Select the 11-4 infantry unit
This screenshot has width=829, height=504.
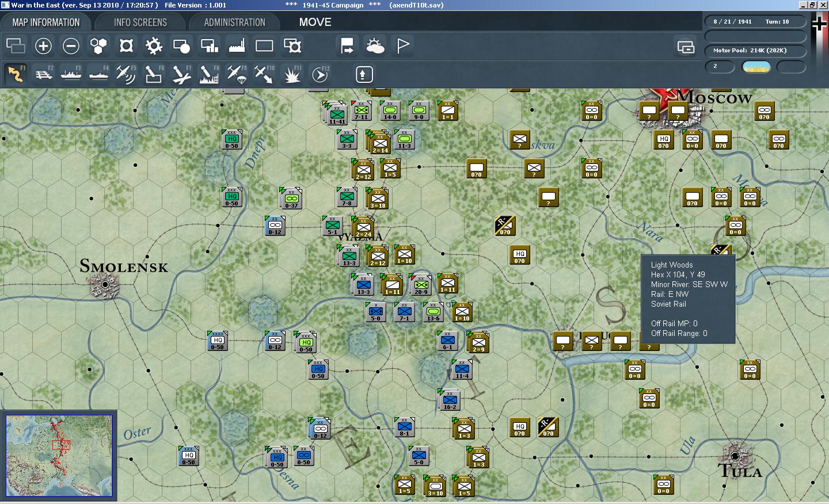[462, 369]
